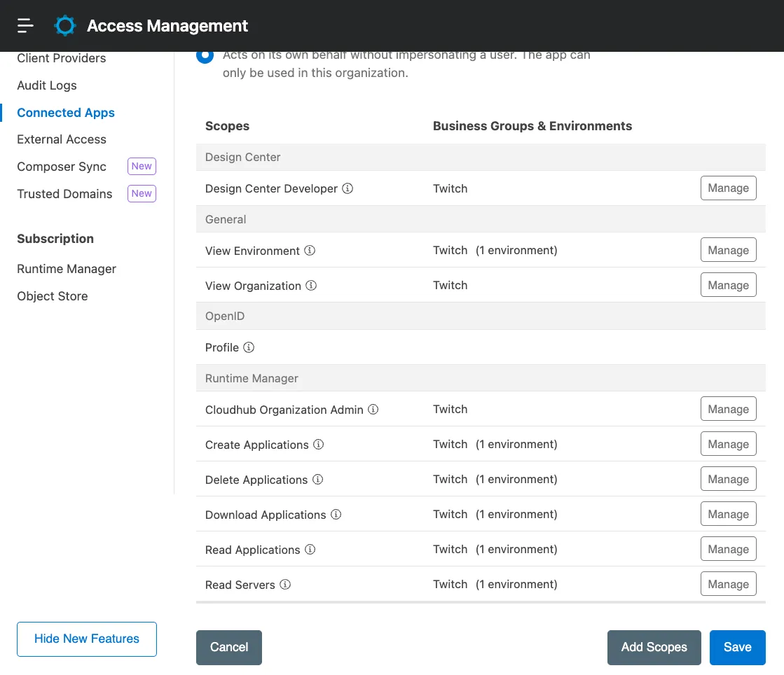Click the Scopes column header
The width and height of the screenshot is (784, 675).
227,126
